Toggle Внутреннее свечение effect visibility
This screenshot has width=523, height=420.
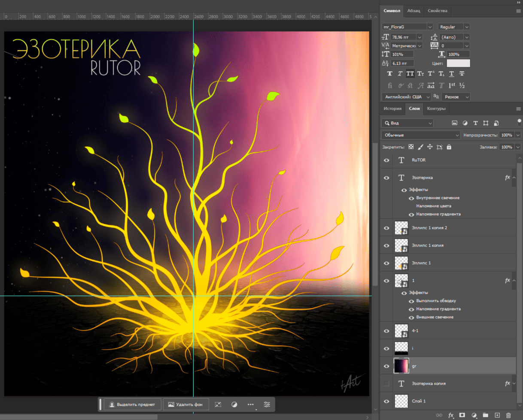[x=411, y=198]
